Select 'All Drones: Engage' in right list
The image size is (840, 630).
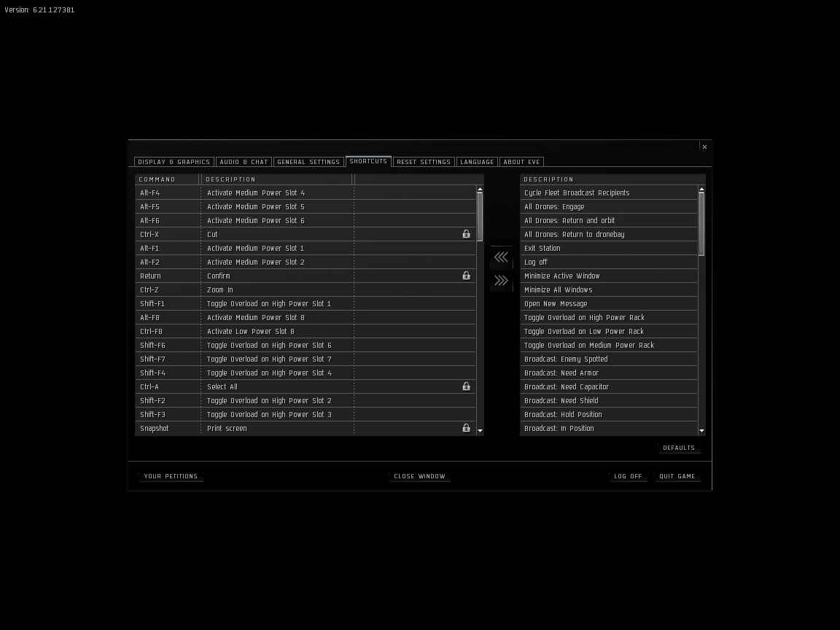coord(554,207)
